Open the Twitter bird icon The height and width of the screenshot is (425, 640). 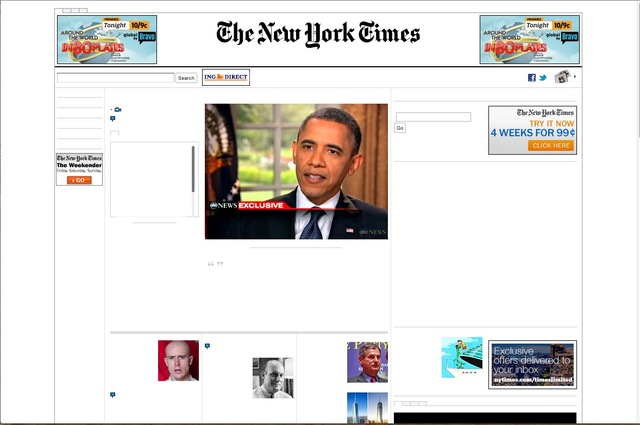[x=542, y=78]
